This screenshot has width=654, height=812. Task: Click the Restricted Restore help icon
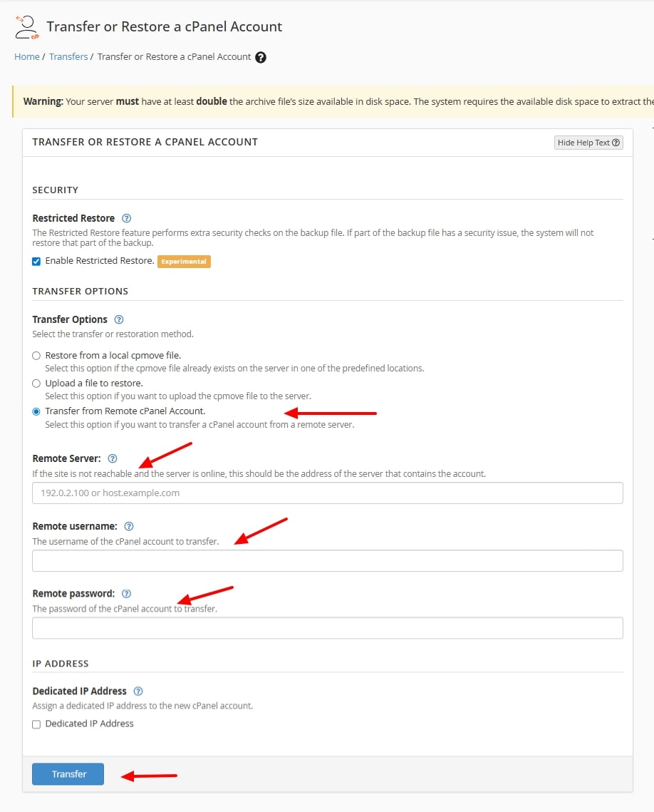(x=127, y=218)
